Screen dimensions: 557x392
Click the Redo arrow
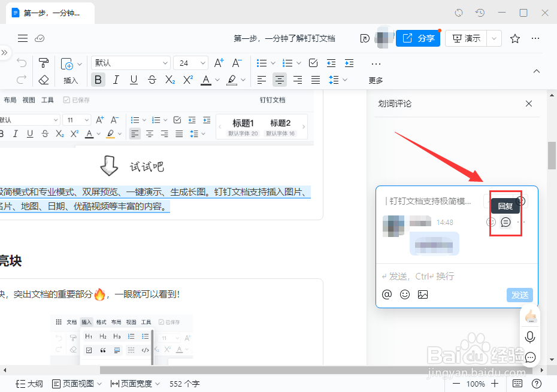[x=22, y=80]
